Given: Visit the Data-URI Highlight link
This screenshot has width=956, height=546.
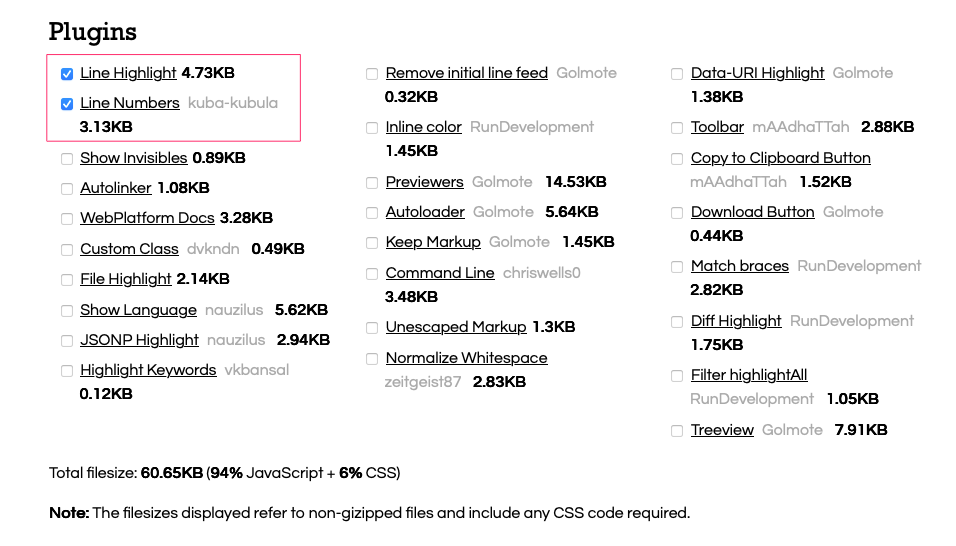Looking at the screenshot, I should pyautogui.click(x=757, y=73).
